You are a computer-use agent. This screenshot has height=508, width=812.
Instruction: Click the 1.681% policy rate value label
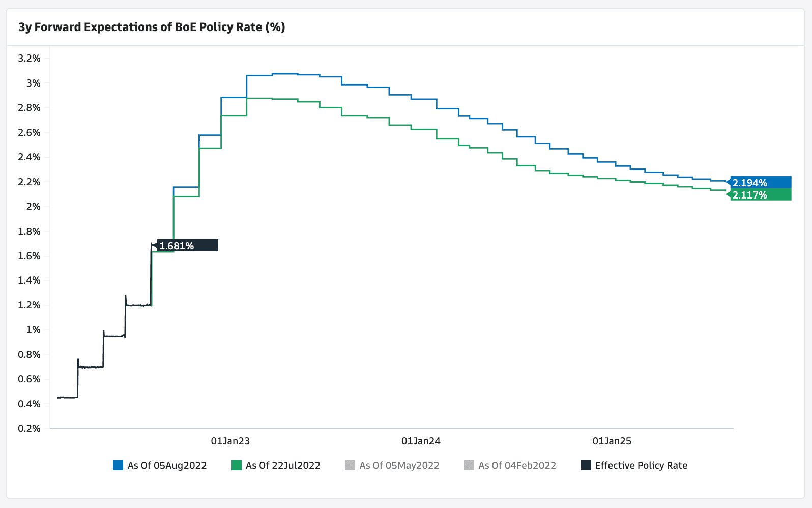pos(187,246)
